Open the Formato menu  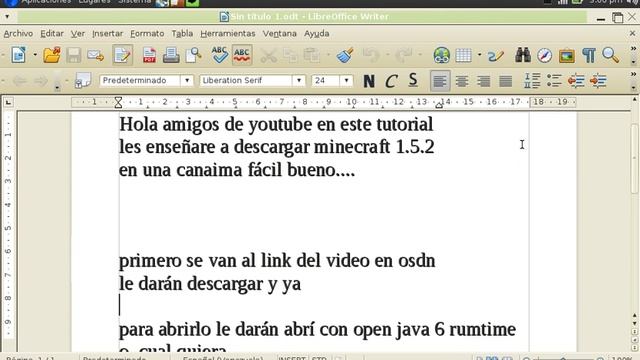pos(147,33)
